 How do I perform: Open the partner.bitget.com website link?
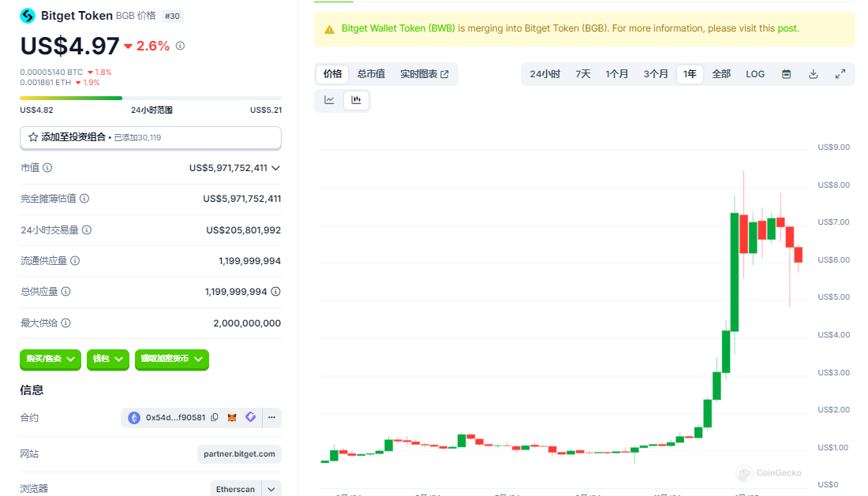(x=239, y=454)
